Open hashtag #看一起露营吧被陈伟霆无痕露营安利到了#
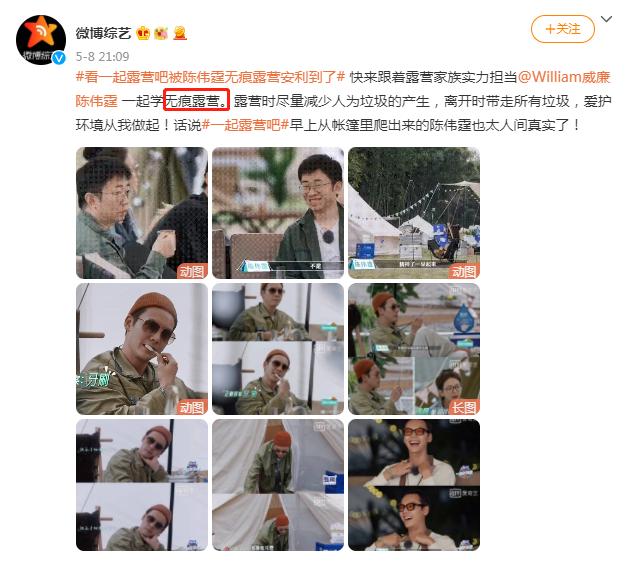 click(210, 77)
